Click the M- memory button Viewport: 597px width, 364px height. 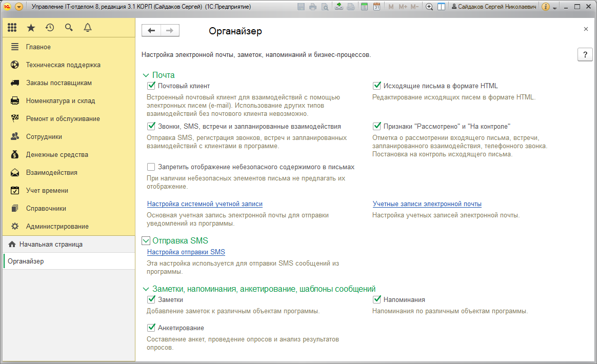pyautogui.click(x=414, y=7)
